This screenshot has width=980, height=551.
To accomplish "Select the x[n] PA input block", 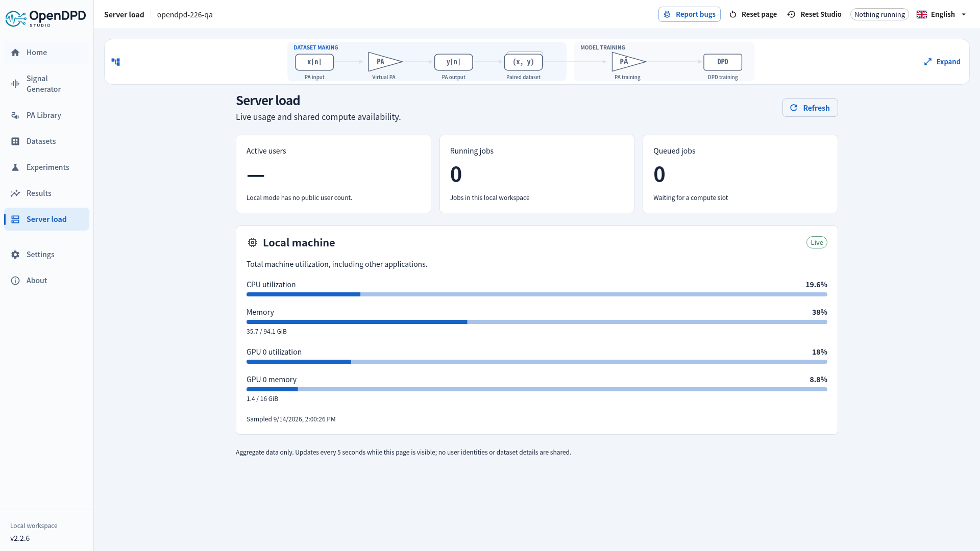I will [x=314, y=62].
